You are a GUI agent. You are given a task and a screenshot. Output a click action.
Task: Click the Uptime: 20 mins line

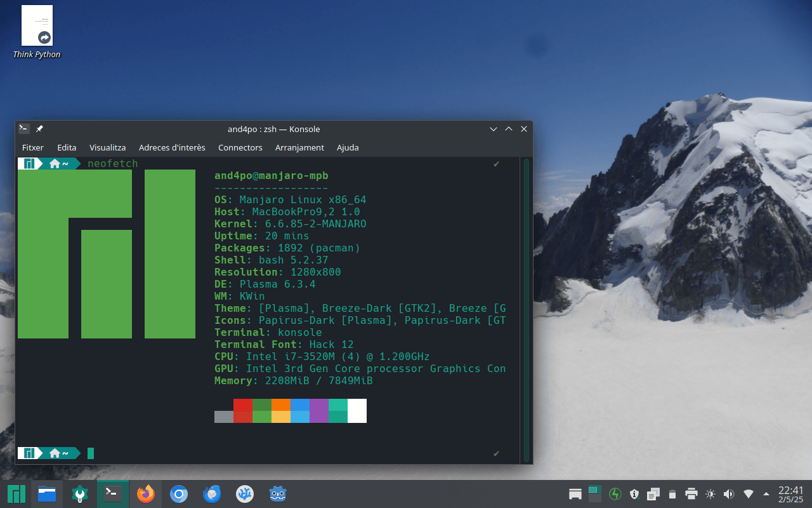pos(262,236)
